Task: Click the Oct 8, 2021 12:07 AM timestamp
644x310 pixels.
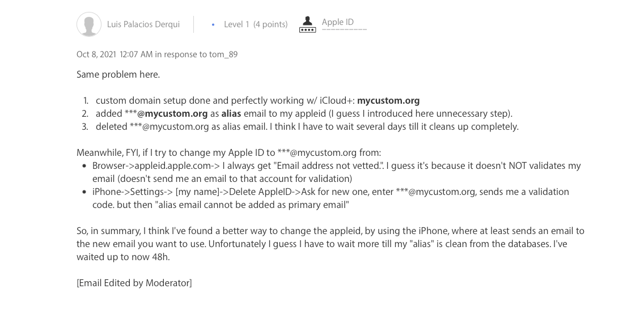Action: click(x=115, y=54)
